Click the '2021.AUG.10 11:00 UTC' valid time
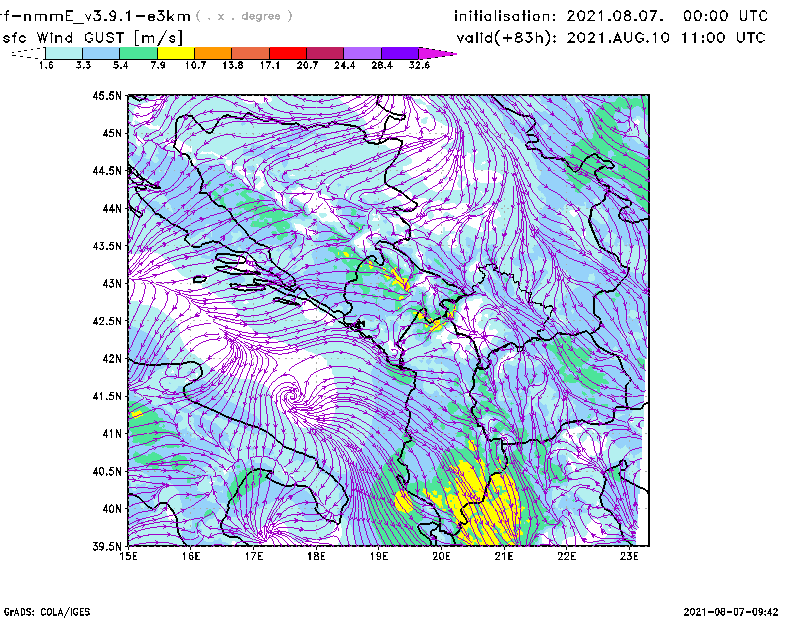This screenshot has height=618, width=800. coord(666,38)
